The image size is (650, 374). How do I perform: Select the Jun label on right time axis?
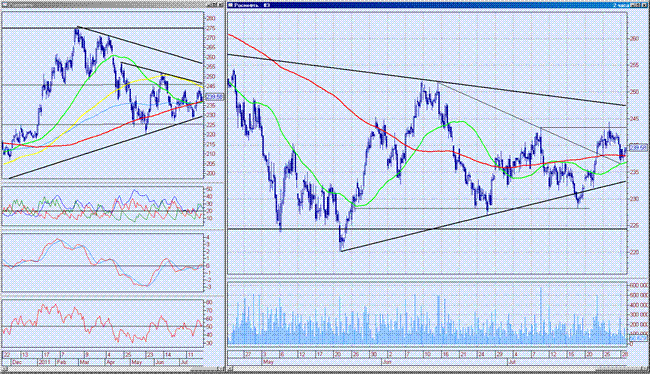pos(387,362)
